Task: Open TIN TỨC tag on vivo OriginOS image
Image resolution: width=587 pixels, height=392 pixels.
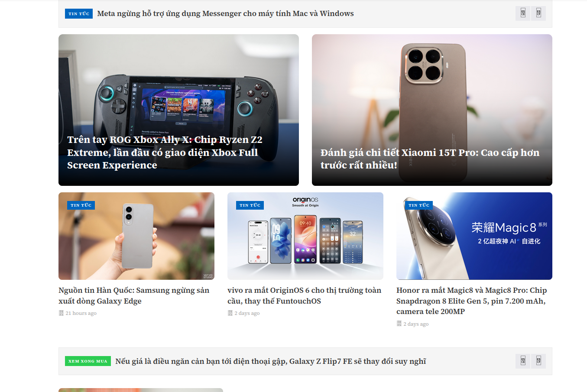Action: 250,205
